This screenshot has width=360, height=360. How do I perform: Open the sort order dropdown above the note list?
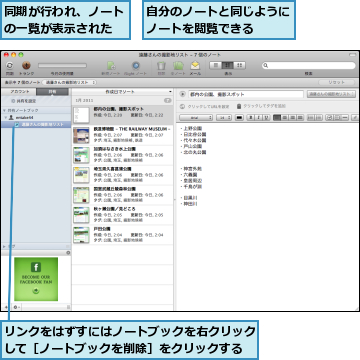pos(123,92)
